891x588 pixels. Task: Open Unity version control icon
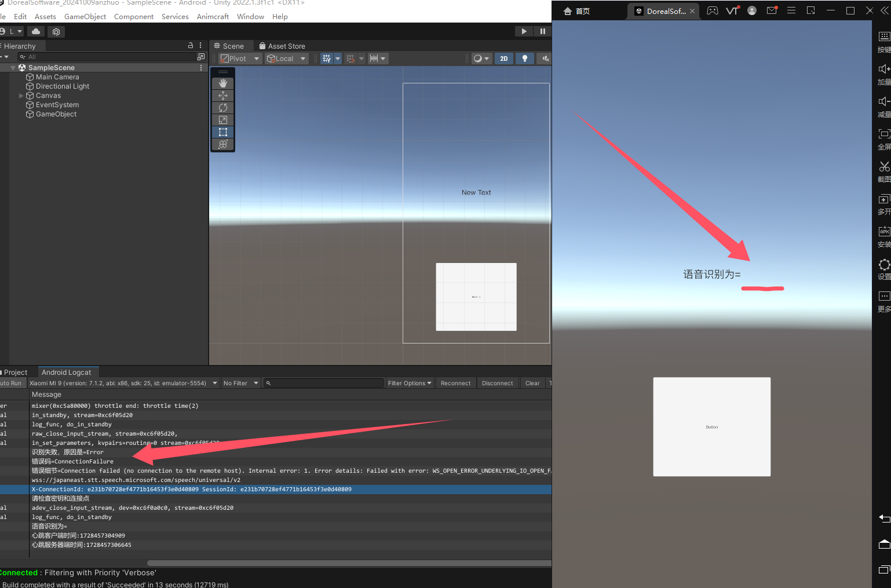pos(56,31)
